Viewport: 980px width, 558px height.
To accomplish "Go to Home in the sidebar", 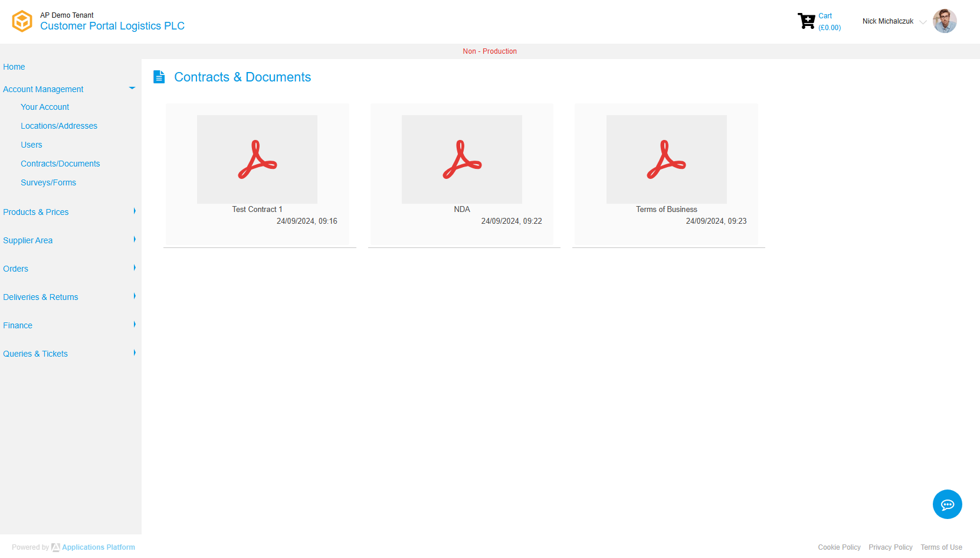I will 14,67.
